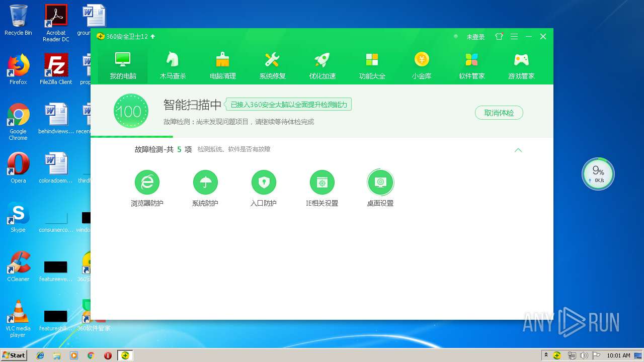Select the coloradoem Word document on desktop

click(56, 168)
